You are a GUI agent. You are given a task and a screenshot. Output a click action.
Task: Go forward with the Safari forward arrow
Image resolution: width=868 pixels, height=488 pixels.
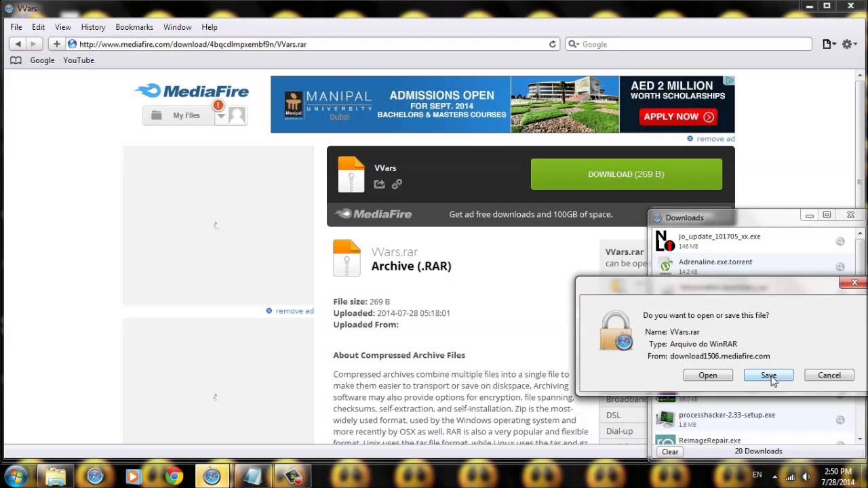(x=33, y=44)
